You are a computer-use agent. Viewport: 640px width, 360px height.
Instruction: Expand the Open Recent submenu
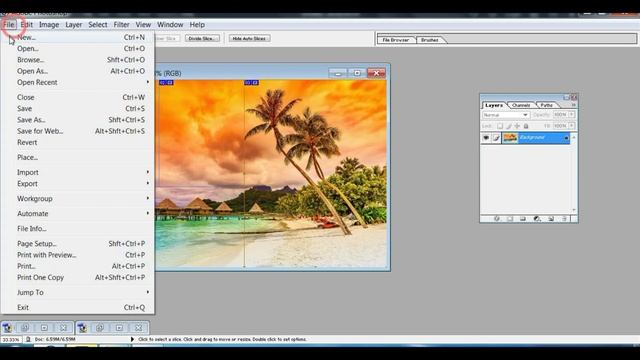pyautogui.click(x=78, y=82)
